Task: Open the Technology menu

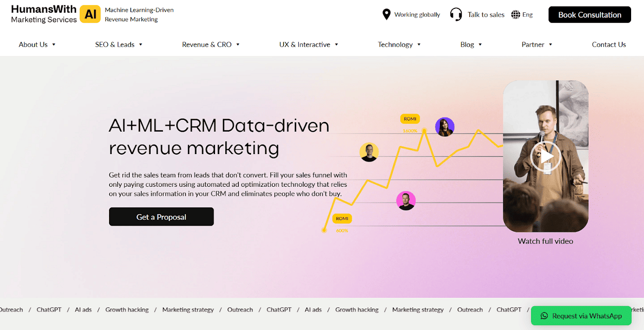Action: [399, 45]
